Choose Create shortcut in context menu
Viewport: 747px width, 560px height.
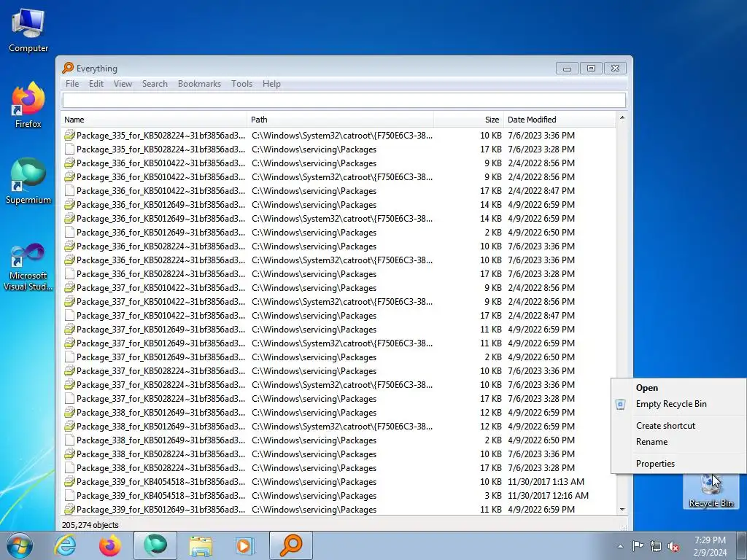point(679,426)
